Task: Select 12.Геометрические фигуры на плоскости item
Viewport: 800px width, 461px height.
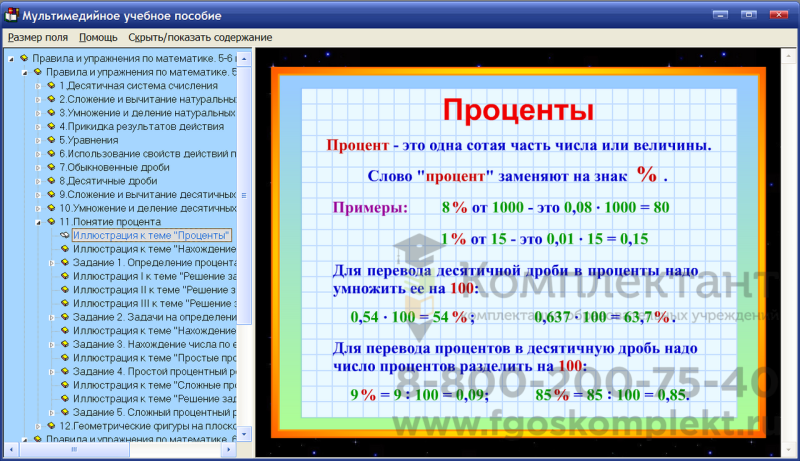Action: (147, 425)
